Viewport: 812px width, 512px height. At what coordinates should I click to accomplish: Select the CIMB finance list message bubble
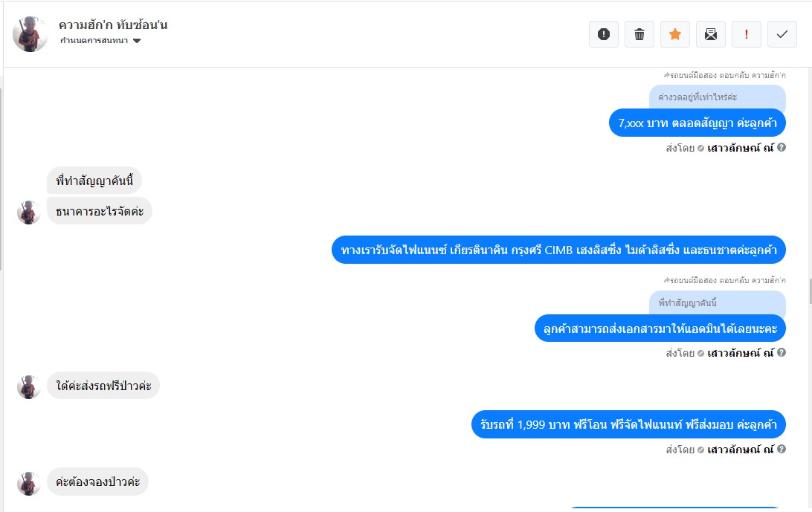pos(558,250)
